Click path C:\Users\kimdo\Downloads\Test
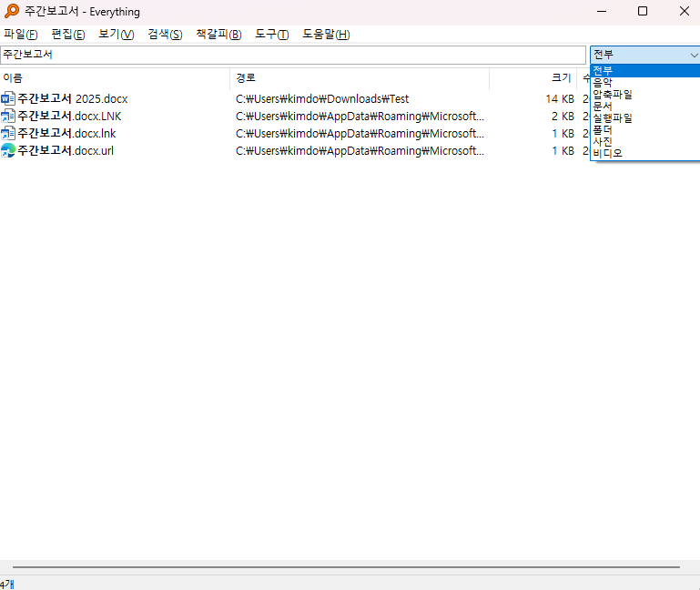The image size is (700, 590). (322, 98)
